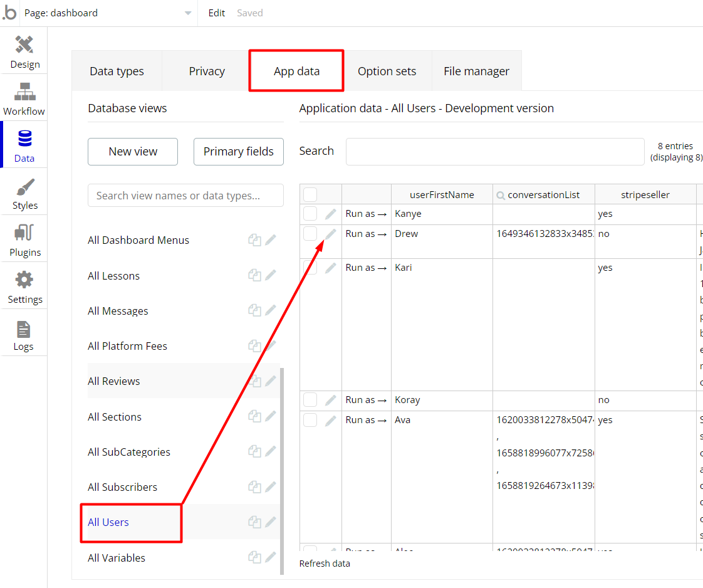Viewport: 703px width, 588px height.
Task: Open the Settings gear section
Action: pyautogui.click(x=24, y=288)
